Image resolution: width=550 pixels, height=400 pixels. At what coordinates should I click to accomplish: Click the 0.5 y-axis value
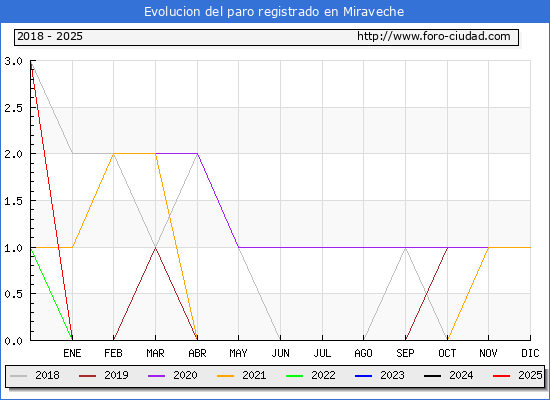13,294
